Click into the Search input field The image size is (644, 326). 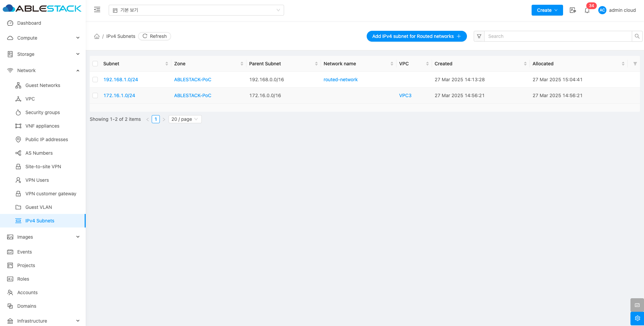click(558, 36)
